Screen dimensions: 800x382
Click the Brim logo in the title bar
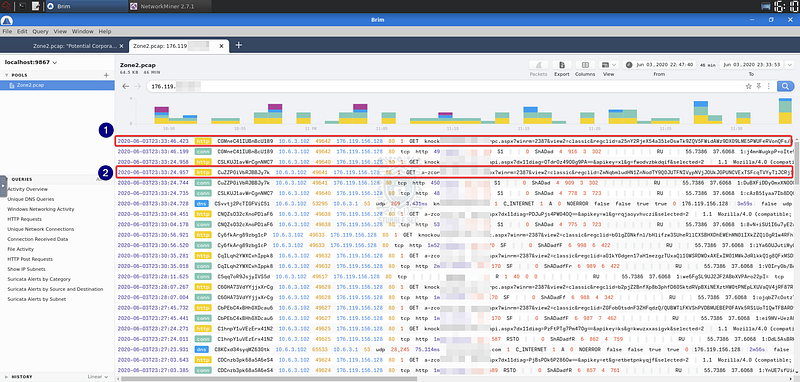click(7, 20)
